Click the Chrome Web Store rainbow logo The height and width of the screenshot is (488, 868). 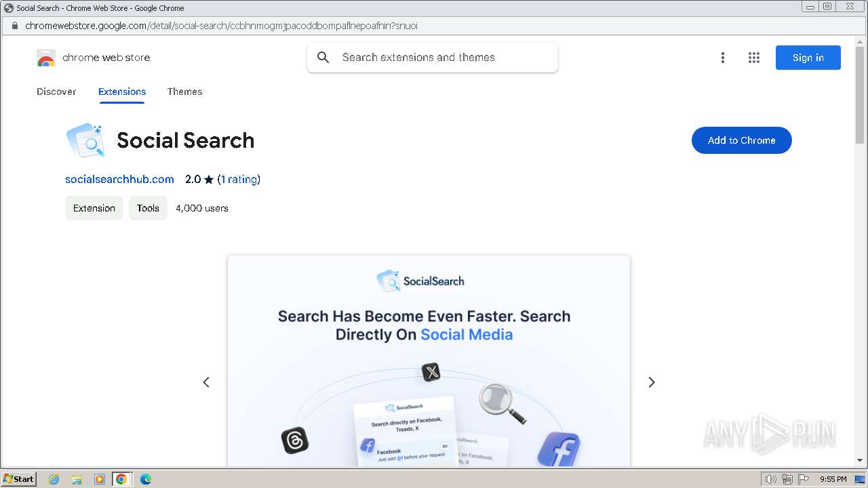(46, 58)
